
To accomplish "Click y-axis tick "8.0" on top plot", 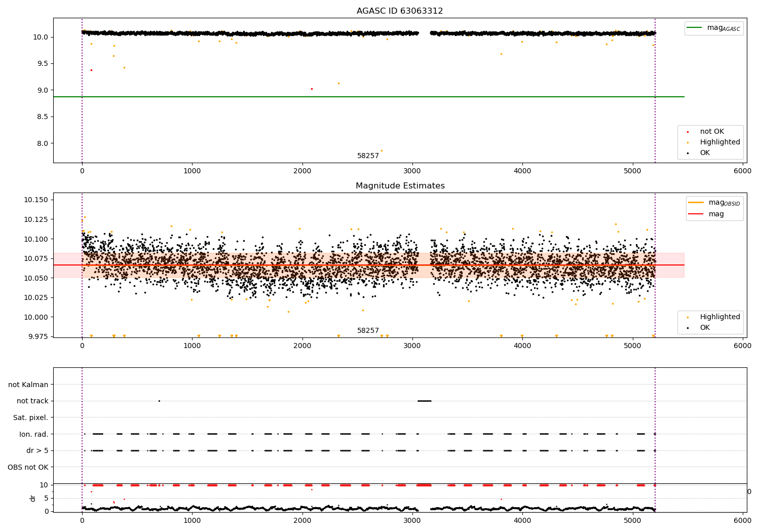I will click(43, 143).
